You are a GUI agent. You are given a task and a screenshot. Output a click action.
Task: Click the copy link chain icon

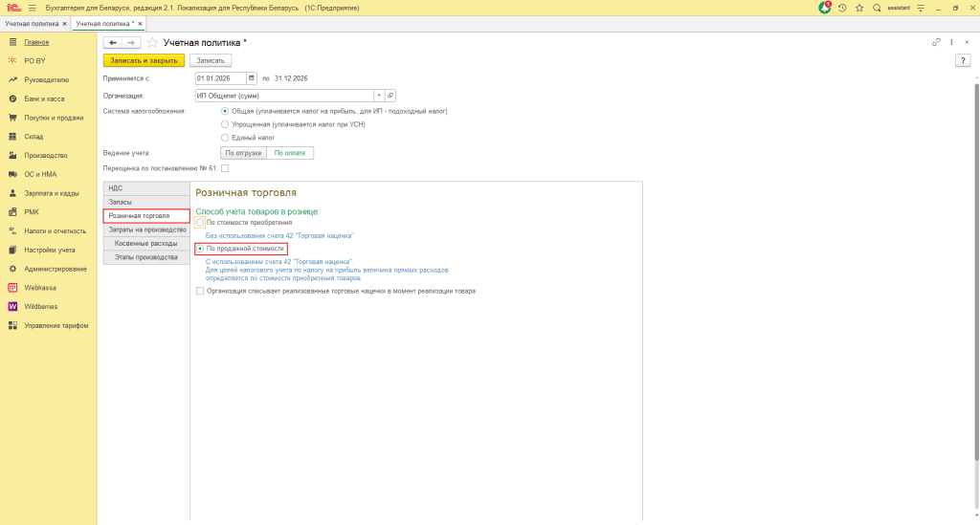pyautogui.click(x=936, y=43)
